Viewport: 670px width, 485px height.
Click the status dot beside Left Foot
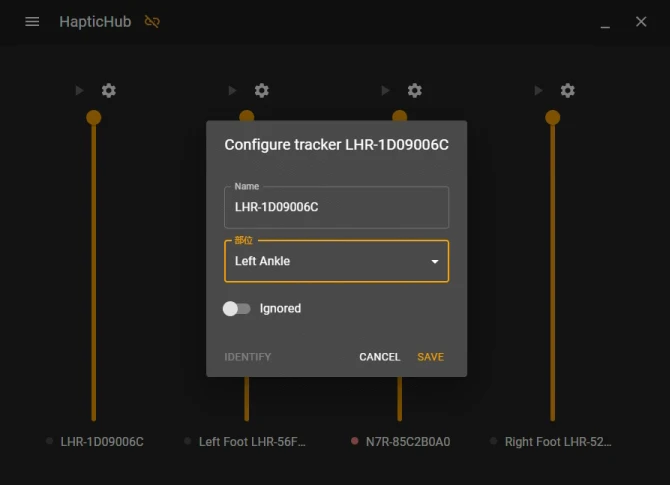pos(187,441)
